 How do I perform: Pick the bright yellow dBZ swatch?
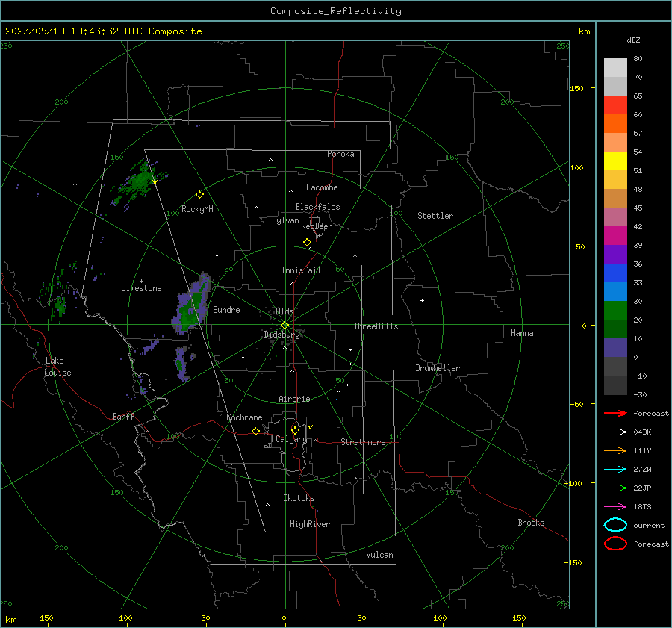click(615, 161)
